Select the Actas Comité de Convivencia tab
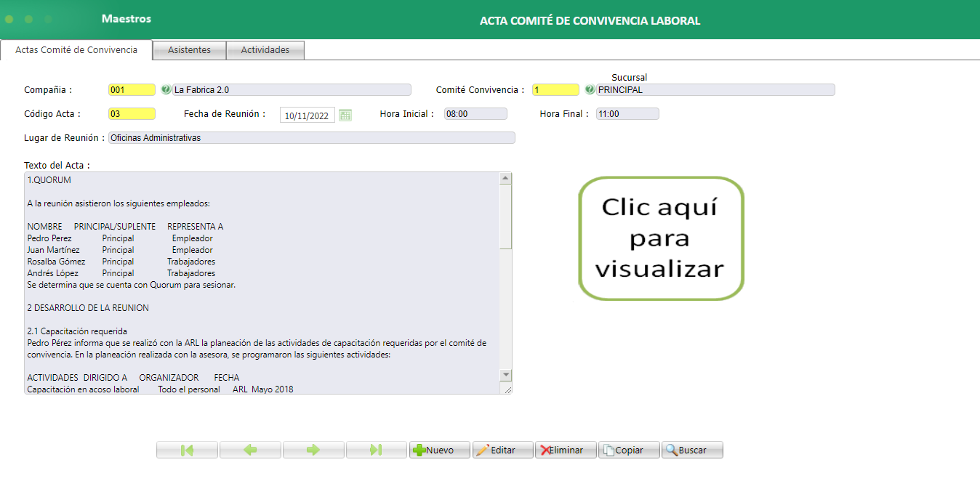The width and height of the screenshot is (980, 481). click(x=76, y=50)
